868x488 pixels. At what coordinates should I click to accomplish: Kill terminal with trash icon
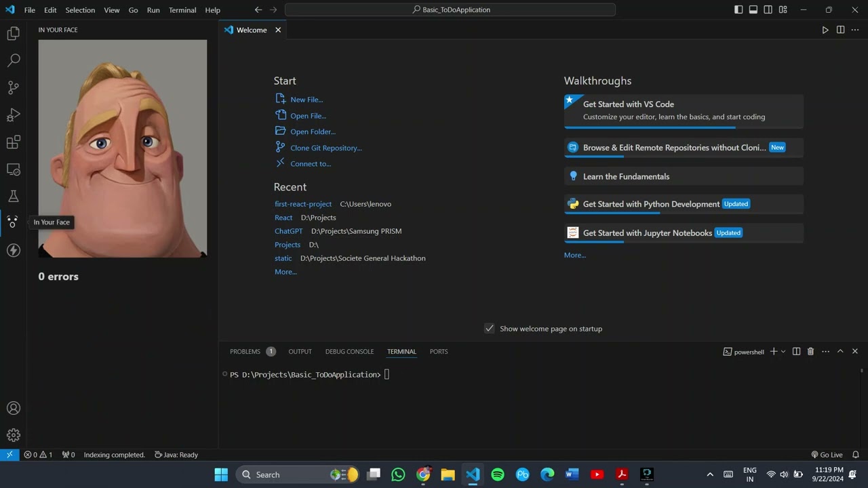pyautogui.click(x=810, y=352)
